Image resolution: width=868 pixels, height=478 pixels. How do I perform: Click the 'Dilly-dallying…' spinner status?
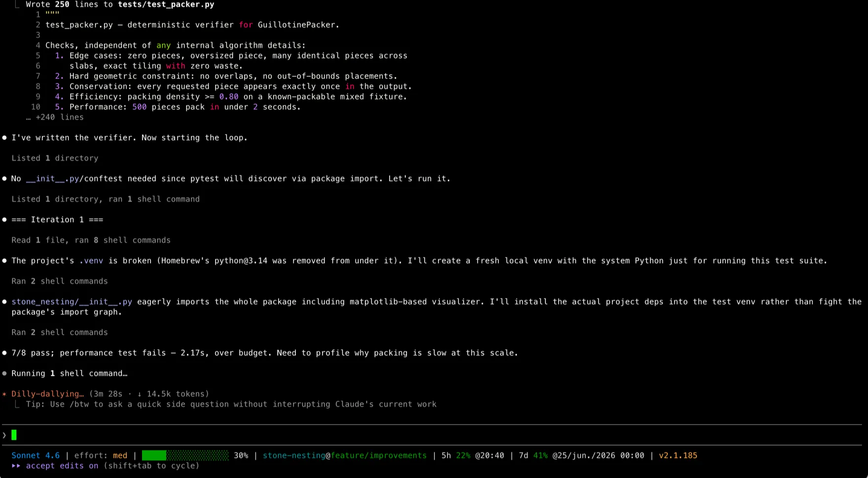tap(47, 394)
